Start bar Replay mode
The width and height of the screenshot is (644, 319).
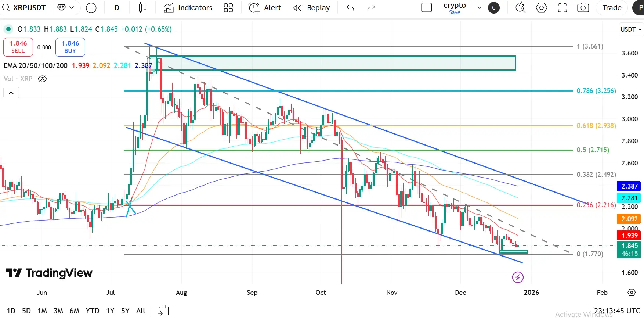point(311,8)
